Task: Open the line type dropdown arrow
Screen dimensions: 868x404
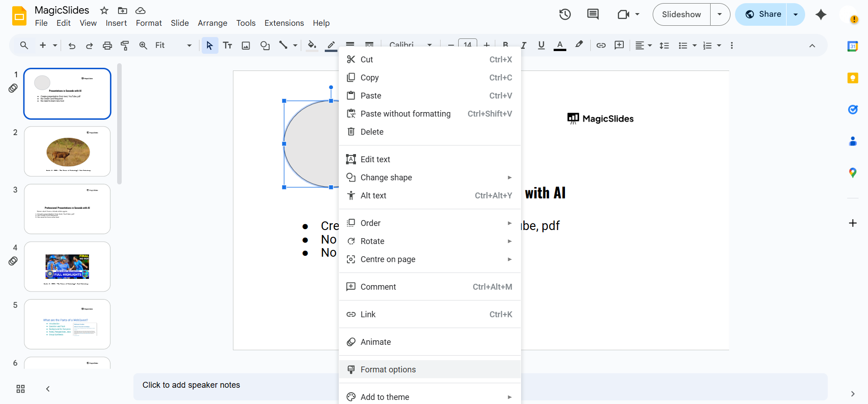Action: pos(295,45)
